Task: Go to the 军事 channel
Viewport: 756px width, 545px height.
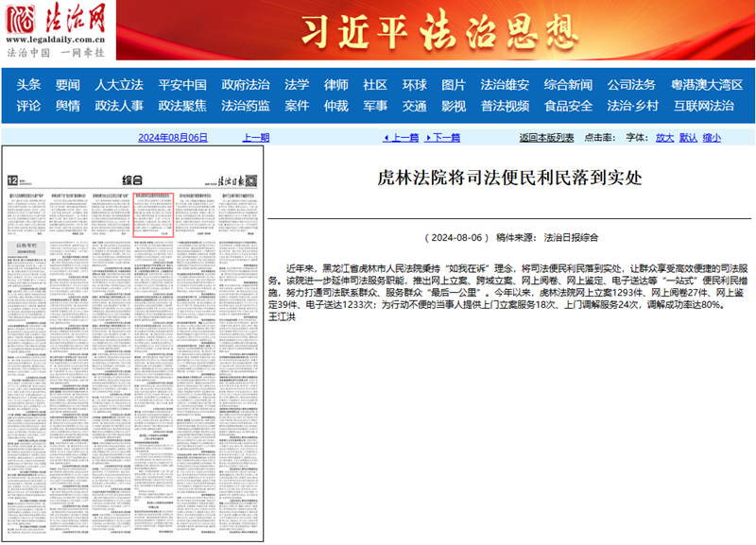Action: tap(375, 106)
